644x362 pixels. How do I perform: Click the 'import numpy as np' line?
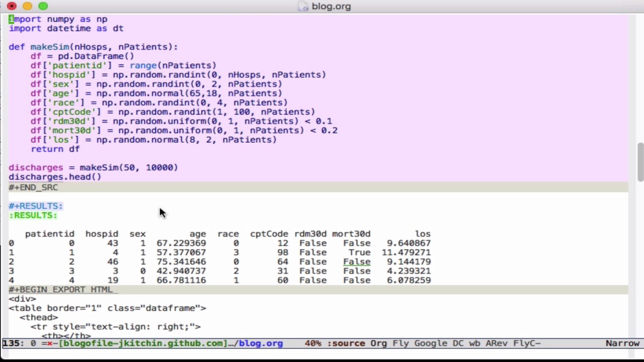tap(58, 19)
